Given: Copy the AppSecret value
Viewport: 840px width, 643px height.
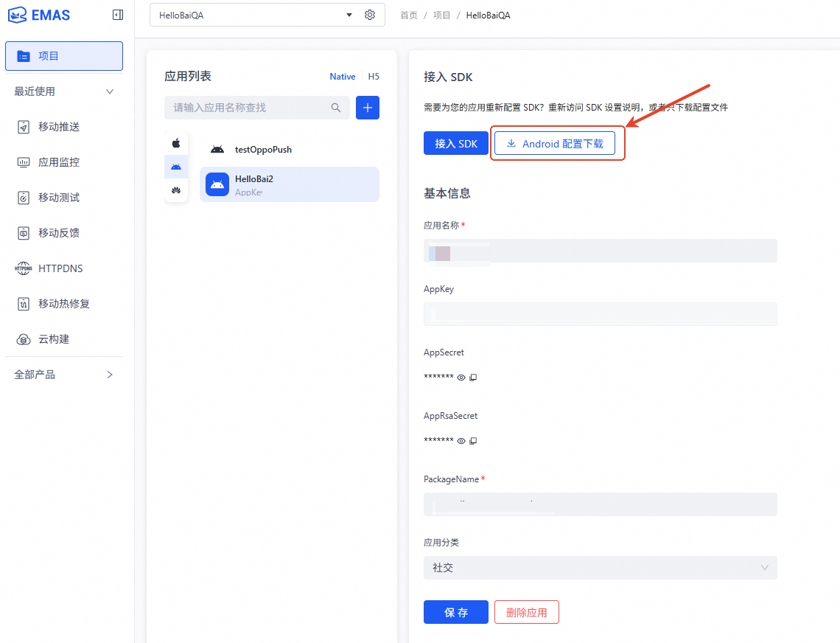Looking at the screenshot, I should pos(473,378).
